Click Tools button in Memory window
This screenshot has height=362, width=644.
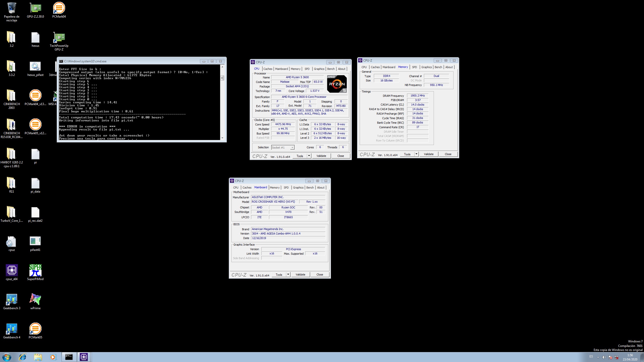coord(407,154)
